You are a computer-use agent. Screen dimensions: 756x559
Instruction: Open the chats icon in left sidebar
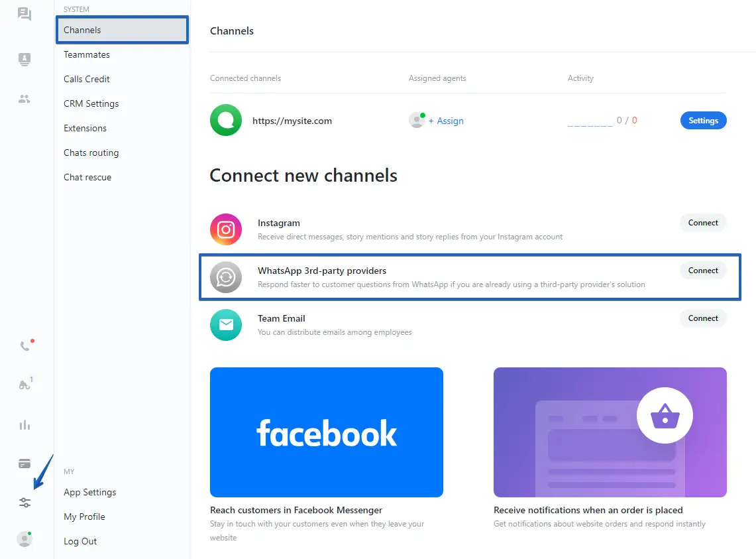click(25, 14)
